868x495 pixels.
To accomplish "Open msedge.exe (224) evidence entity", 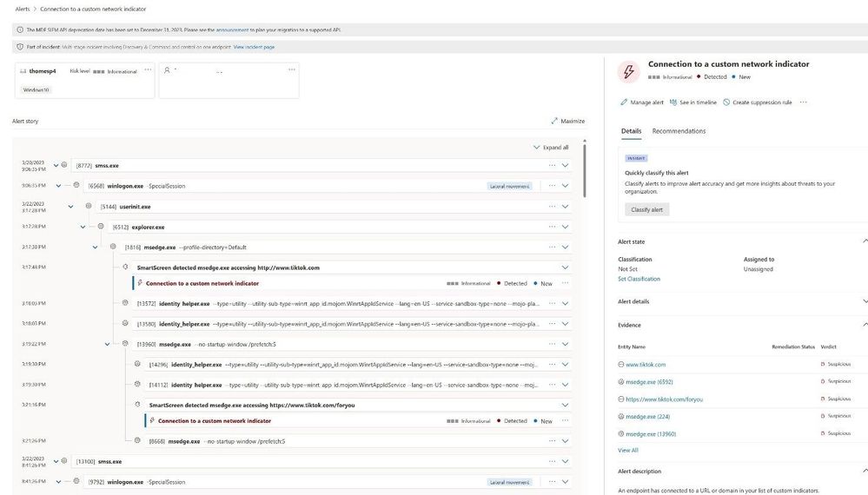I will click(x=647, y=417).
